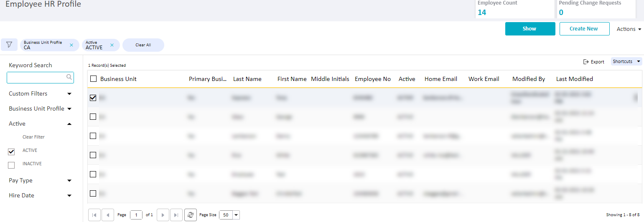Open the Shortcuts dropdown
The width and height of the screenshot is (644, 222).
pos(626,61)
